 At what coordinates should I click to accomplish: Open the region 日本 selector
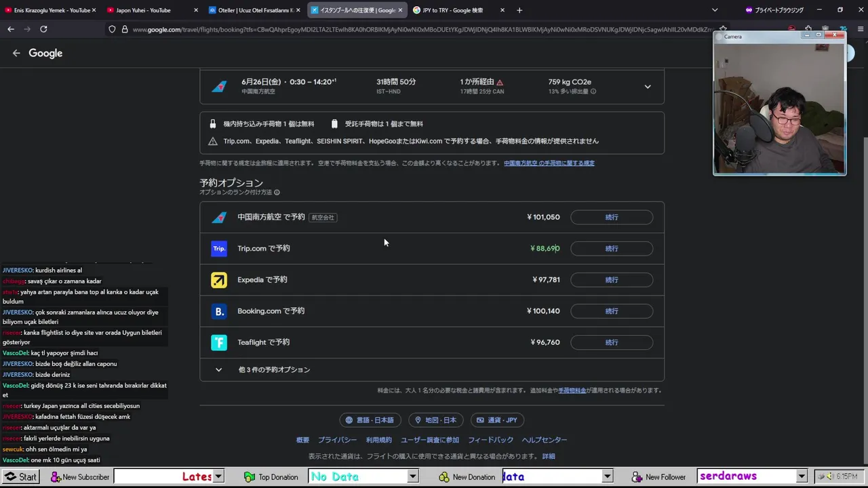tap(436, 420)
